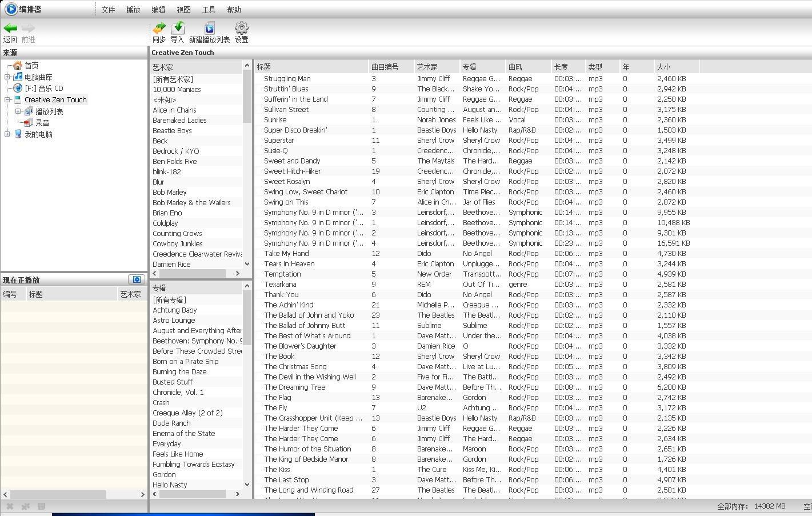Select the [F:] 音乐 CD disc icon
812x516 pixels.
click(18, 88)
